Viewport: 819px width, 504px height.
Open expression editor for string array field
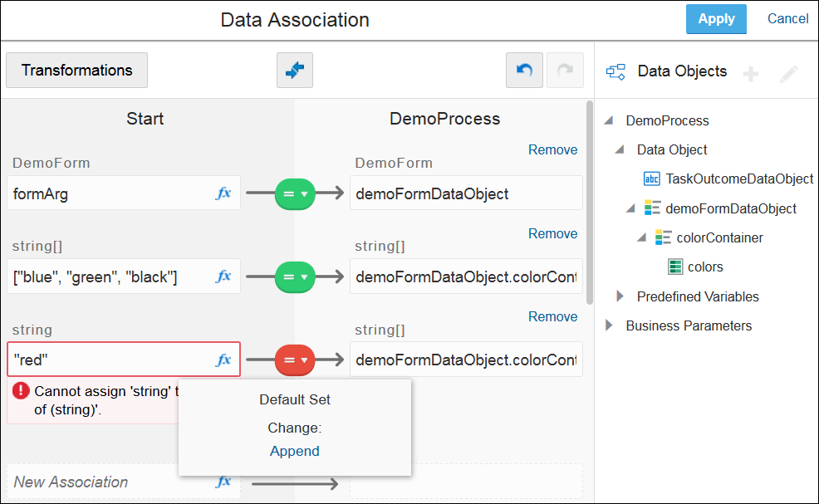[223, 276]
